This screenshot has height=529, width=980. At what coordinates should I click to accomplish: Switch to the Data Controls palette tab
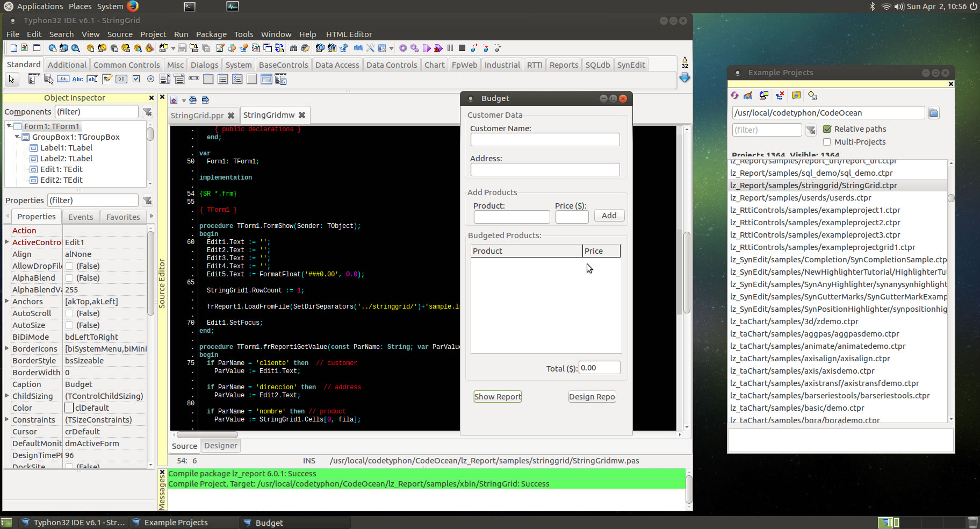coord(392,65)
